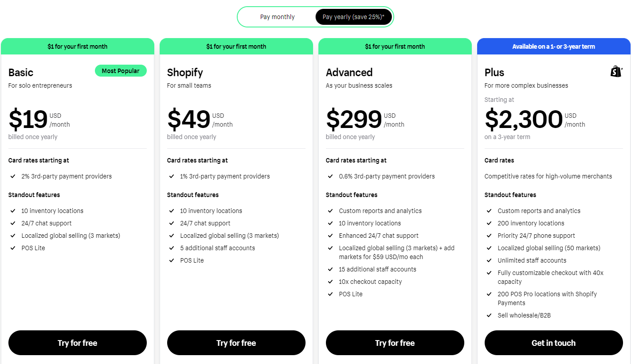631x364 pixels.
Task: Click checkmark beside Sell wholesale/B2B
Action: (x=489, y=315)
